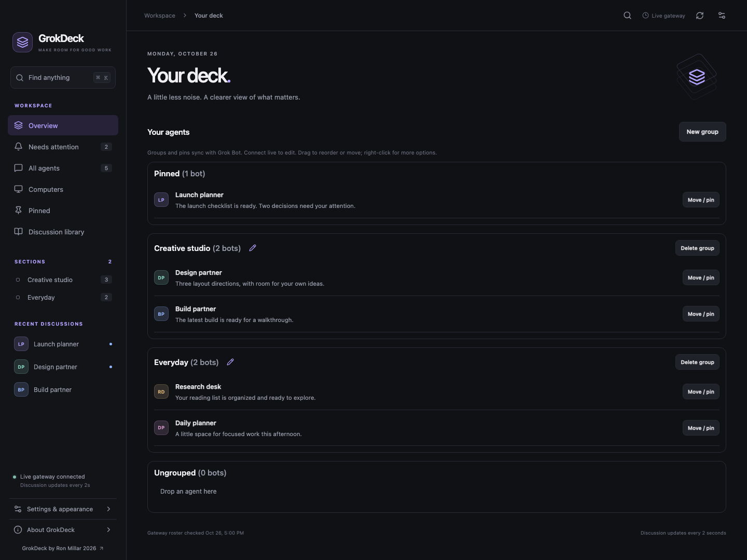Image resolution: width=747 pixels, height=560 pixels.
Task: Select Everyday in Sections list
Action: pyautogui.click(x=63, y=297)
